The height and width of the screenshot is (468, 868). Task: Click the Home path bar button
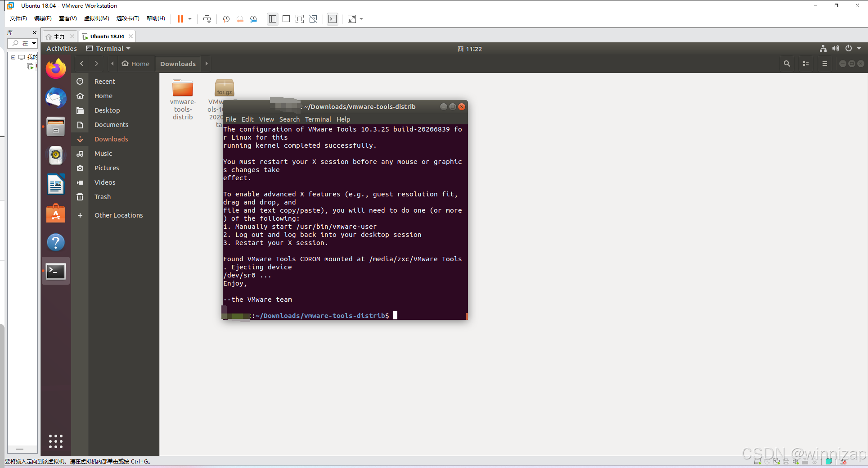(136, 64)
